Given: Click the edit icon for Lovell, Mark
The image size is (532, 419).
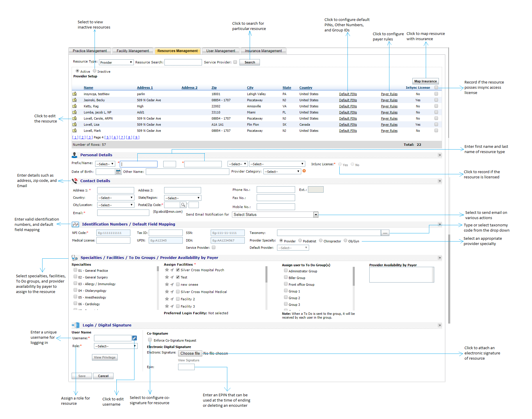Looking at the screenshot, I should point(75,131).
